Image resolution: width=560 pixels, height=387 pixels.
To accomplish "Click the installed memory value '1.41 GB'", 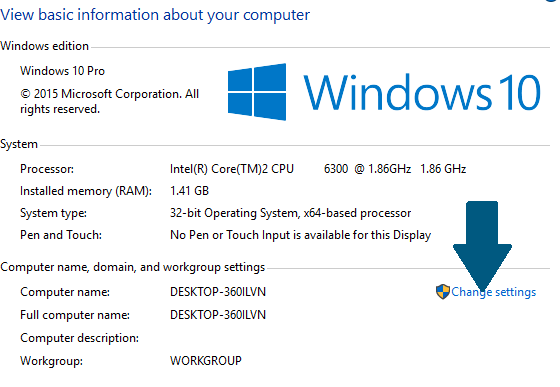I will click(x=189, y=191).
